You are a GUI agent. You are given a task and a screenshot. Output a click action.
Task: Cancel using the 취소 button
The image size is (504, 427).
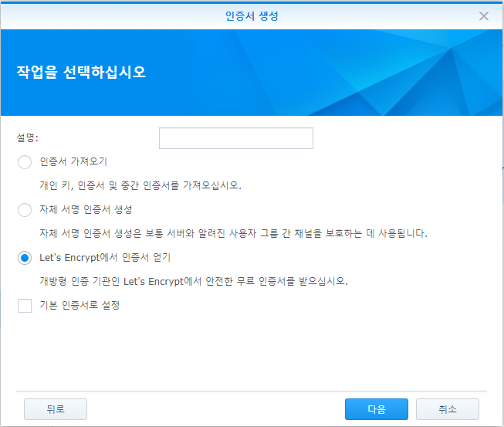coord(448,409)
